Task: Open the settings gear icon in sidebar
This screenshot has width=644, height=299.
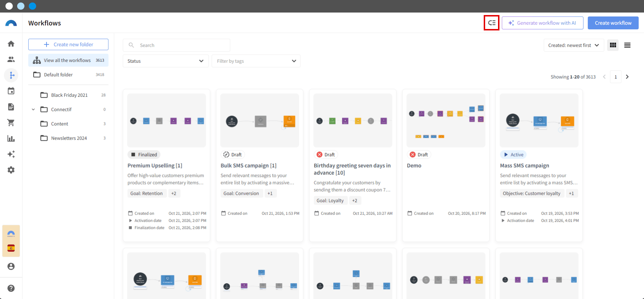Action: (11, 170)
